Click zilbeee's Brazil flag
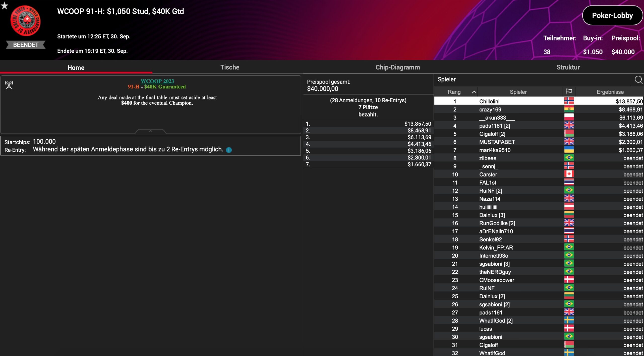This screenshot has height=356, width=644. click(569, 158)
